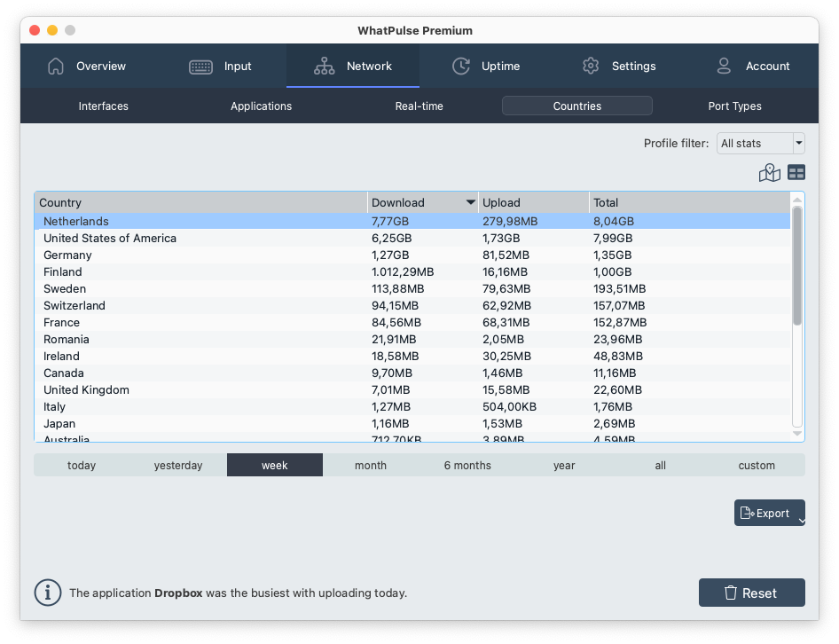Expand the Export button arrow menu
The image size is (839, 644).
(x=802, y=521)
